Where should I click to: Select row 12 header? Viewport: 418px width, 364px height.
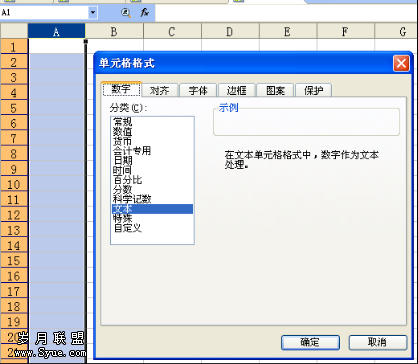pyautogui.click(x=14, y=215)
